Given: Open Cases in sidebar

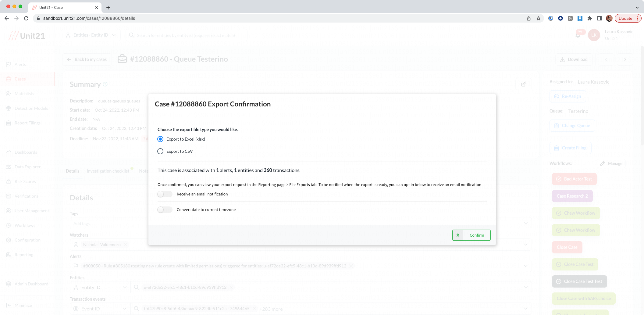Looking at the screenshot, I should click(20, 79).
